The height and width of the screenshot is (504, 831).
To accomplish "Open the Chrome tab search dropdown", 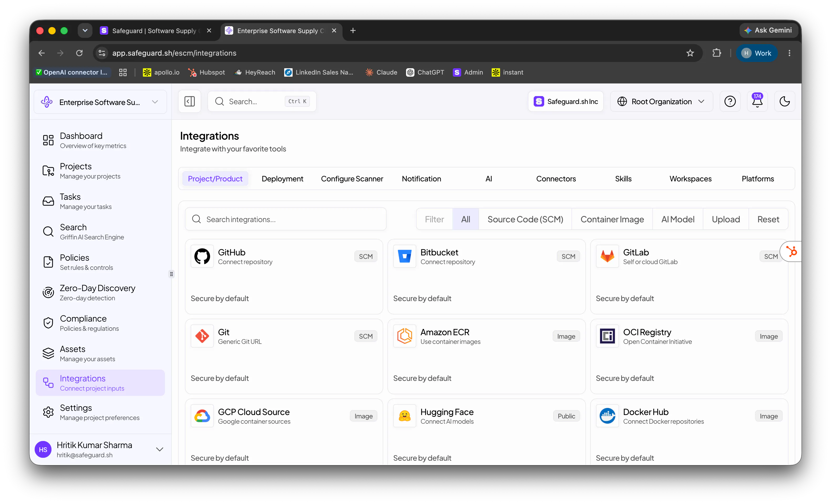I will pyautogui.click(x=85, y=30).
